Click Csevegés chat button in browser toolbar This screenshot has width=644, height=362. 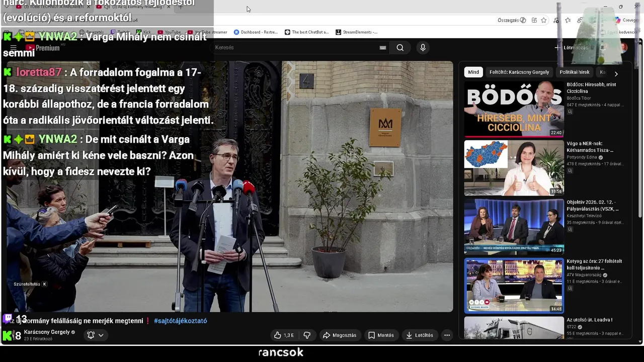626,20
